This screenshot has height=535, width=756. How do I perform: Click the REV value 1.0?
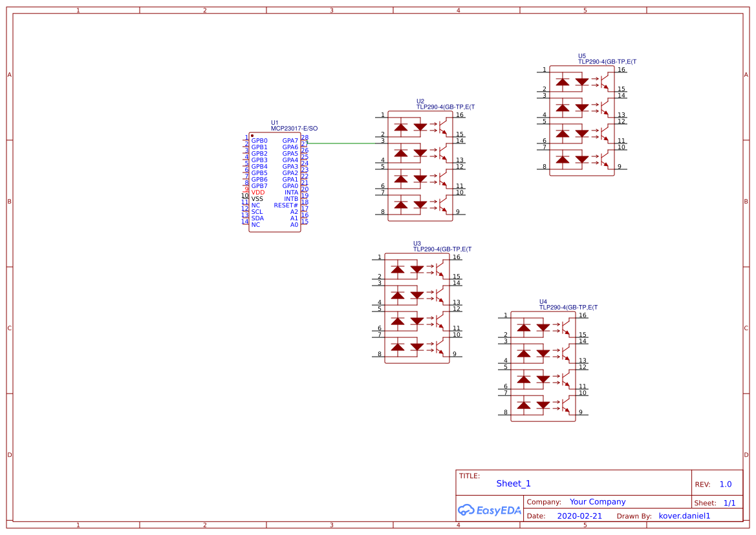click(x=726, y=484)
